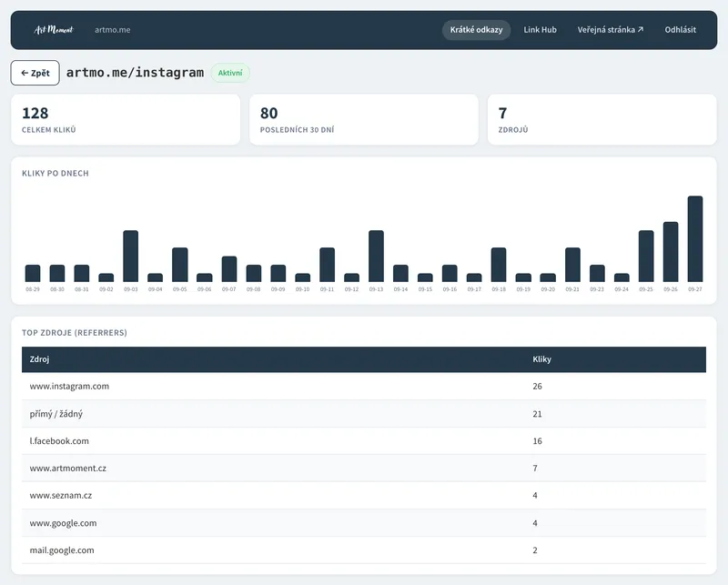
Task: Select the přímý / žádný referrer row
Action: 364,414
